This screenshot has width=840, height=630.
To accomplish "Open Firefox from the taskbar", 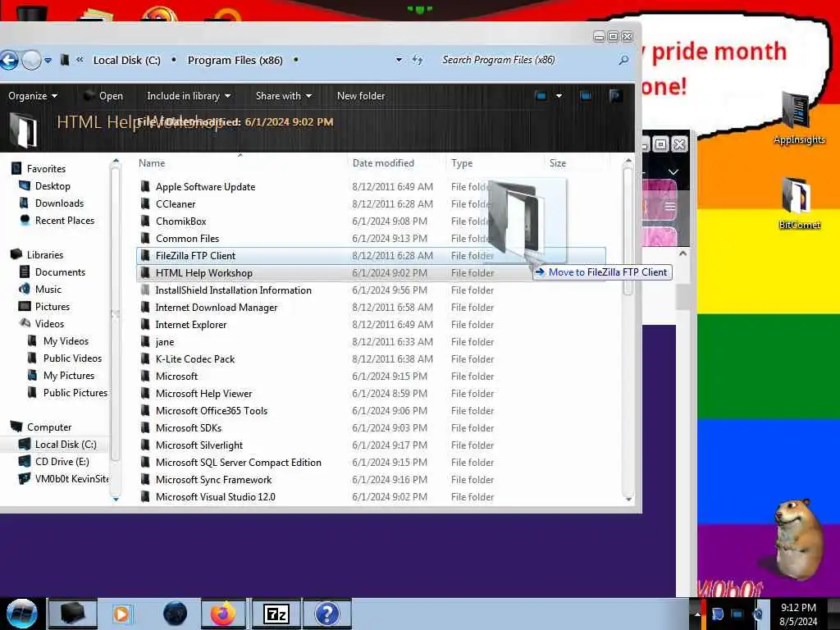I will tap(223, 614).
